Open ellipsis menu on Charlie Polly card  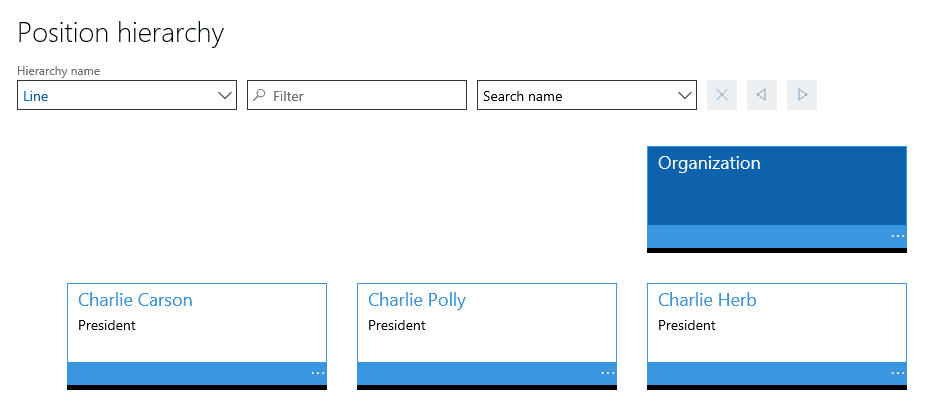pos(608,374)
